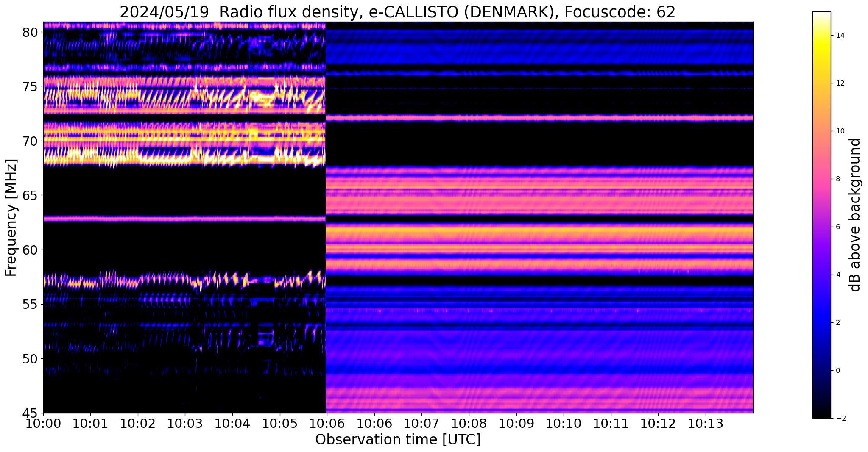The width and height of the screenshot is (868, 452).
Task: Select the 70 tick on the frequency axis
Action: (30, 141)
